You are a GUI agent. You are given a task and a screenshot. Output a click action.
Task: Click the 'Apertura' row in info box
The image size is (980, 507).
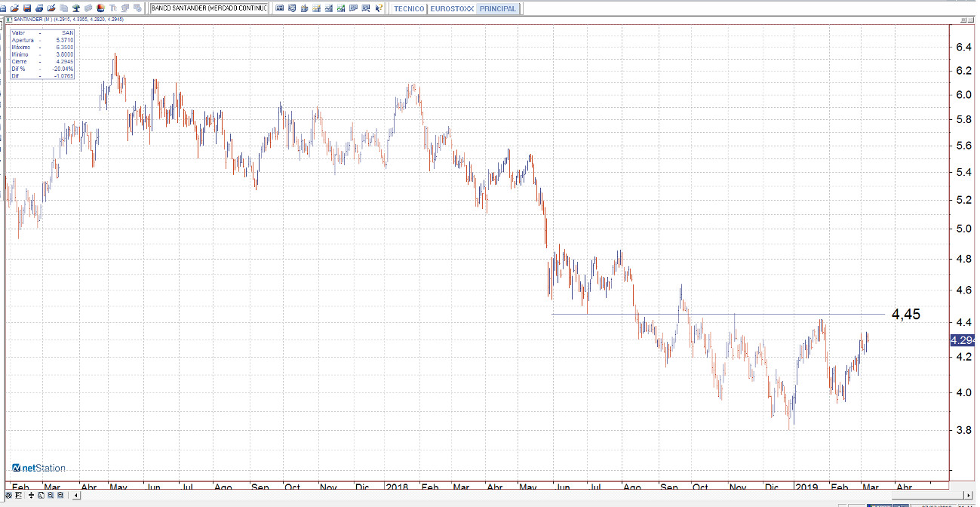tap(41, 40)
